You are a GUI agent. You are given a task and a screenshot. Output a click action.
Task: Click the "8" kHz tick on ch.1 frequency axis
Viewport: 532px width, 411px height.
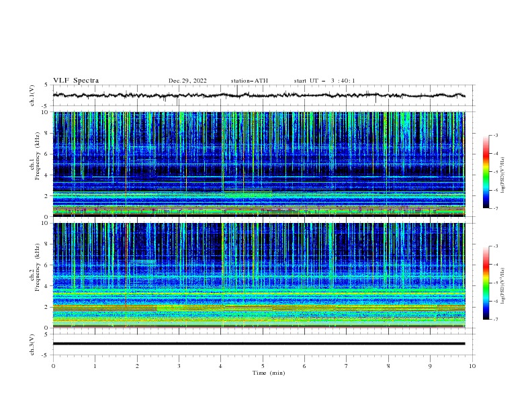47,133
